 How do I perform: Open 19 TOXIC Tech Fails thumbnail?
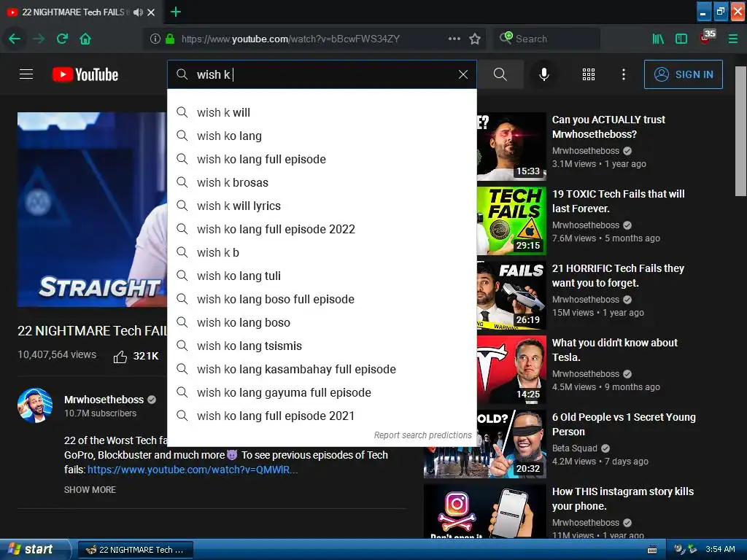(511, 220)
